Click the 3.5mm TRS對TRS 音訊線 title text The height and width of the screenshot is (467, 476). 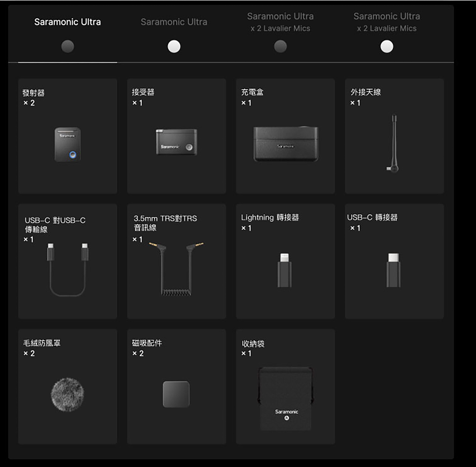[x=165, y=219]
